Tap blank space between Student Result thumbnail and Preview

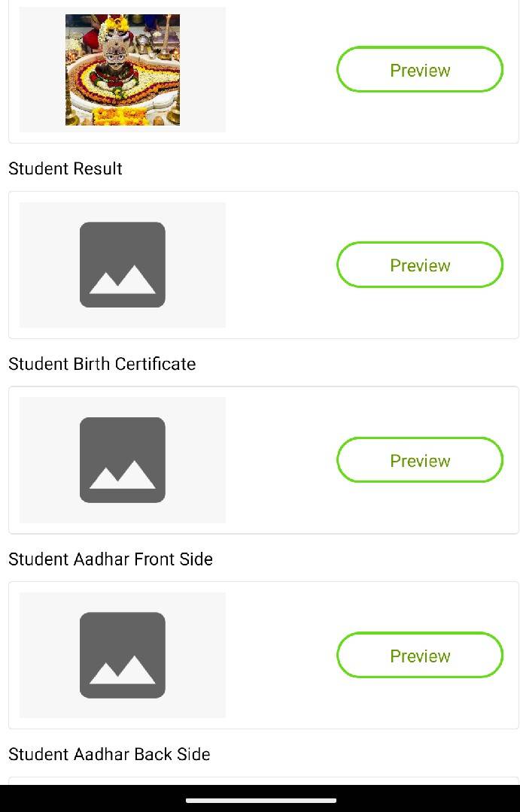[x=280, y=265]
